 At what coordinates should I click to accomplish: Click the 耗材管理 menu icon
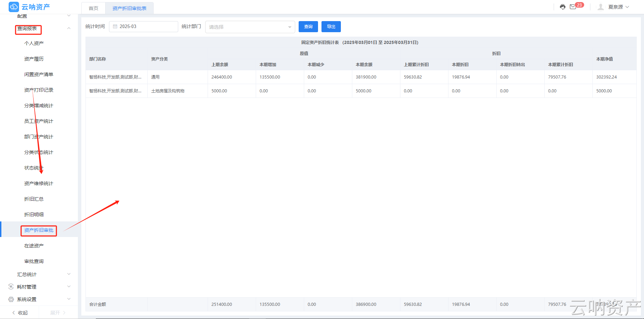pos(11,287)
